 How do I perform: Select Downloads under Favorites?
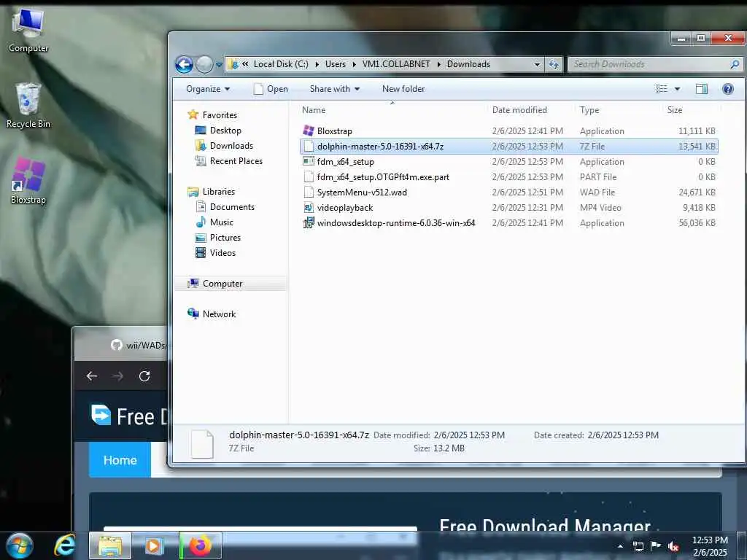[224, 146]
